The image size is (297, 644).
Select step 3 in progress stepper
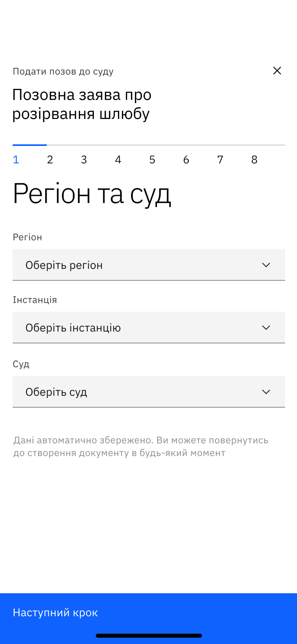click(x=84, y=160)
